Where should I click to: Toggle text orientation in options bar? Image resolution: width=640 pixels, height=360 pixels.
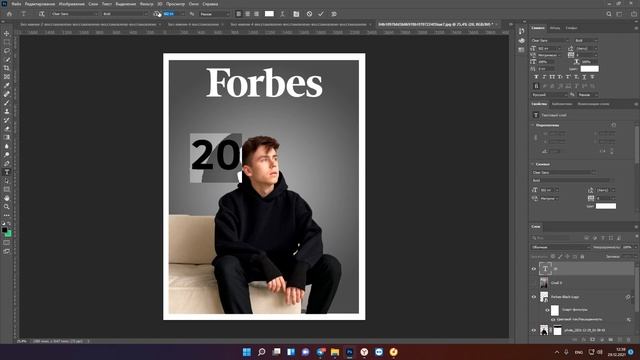42,14
